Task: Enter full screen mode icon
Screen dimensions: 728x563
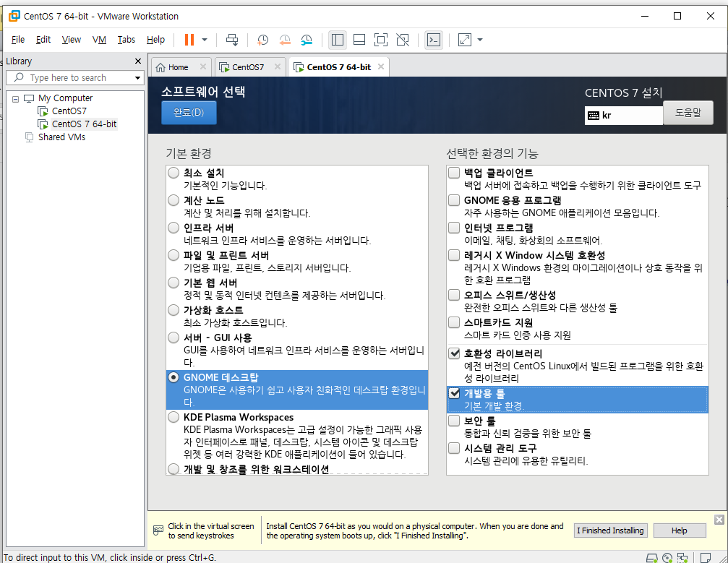Action: 381,40
